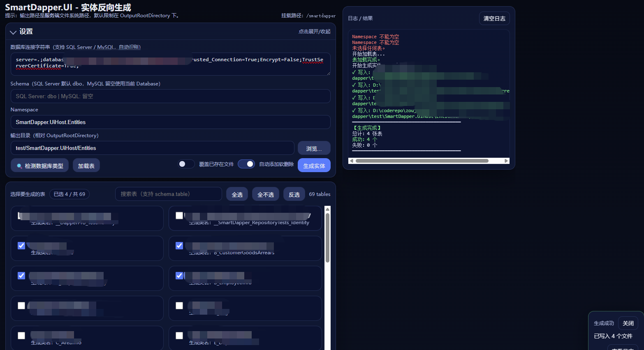Open the 浏览... directory browser
The height and width of the screenshot is (350, 644).
click(x=314, y=148)
